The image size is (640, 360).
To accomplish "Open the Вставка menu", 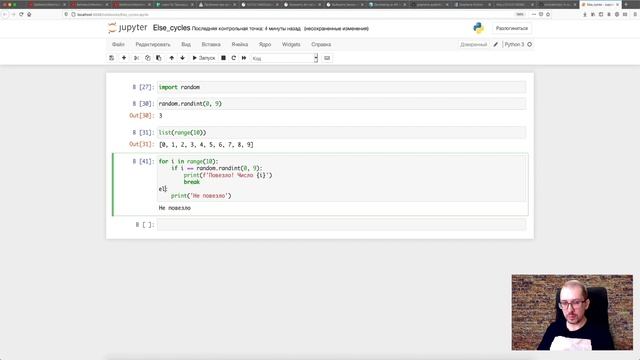I will (211, 44).
